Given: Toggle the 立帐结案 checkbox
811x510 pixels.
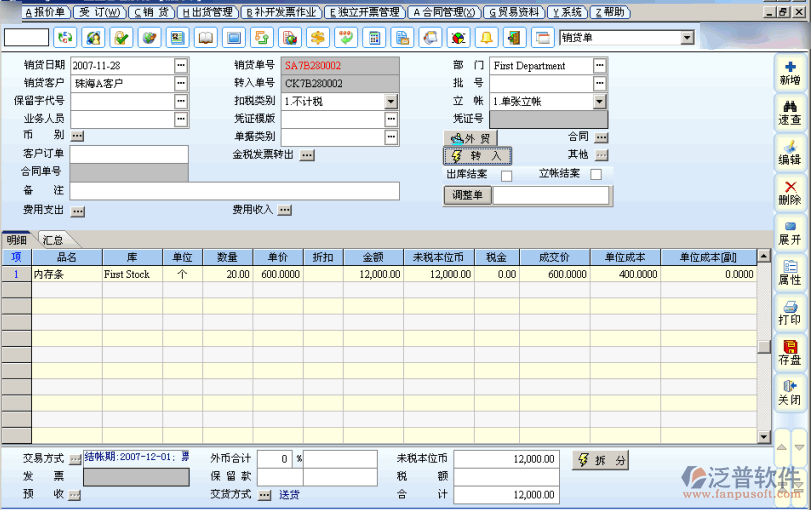Looking at the screenshot, I should pyautogui.click(x=596, y=175).
